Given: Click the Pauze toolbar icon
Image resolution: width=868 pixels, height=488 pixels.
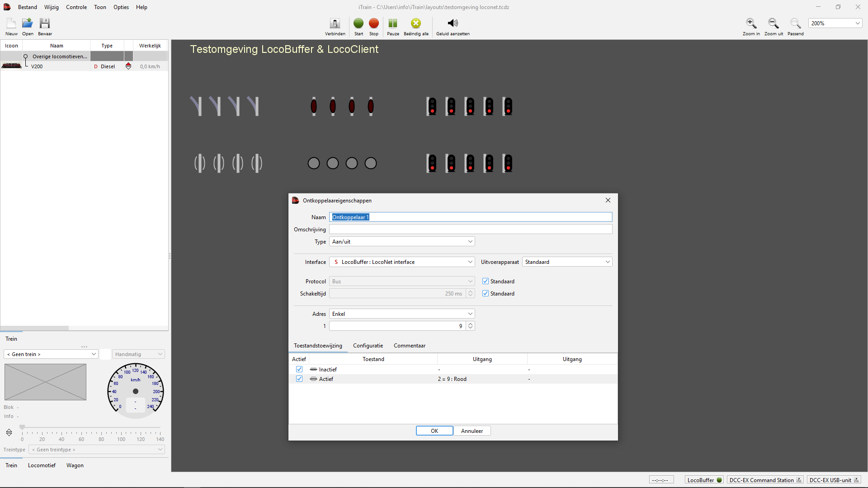Looking at the screenshot, I should pos(393,23).
